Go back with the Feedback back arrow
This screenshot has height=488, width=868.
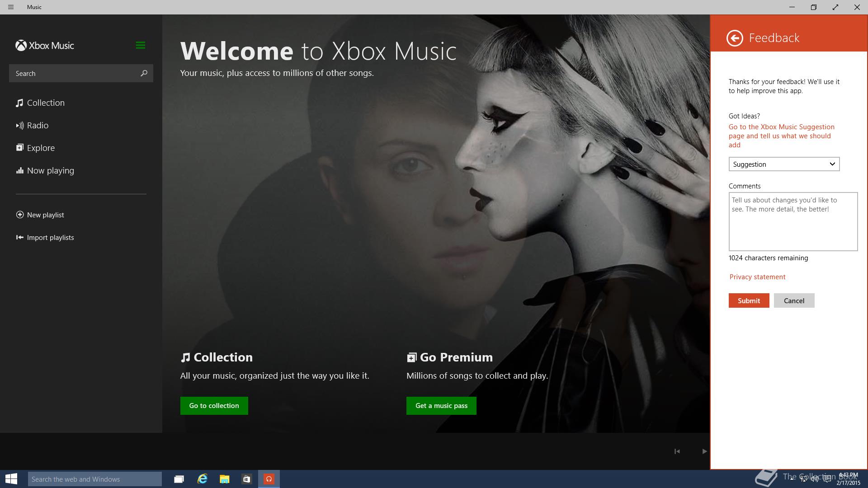pos(735,38)
